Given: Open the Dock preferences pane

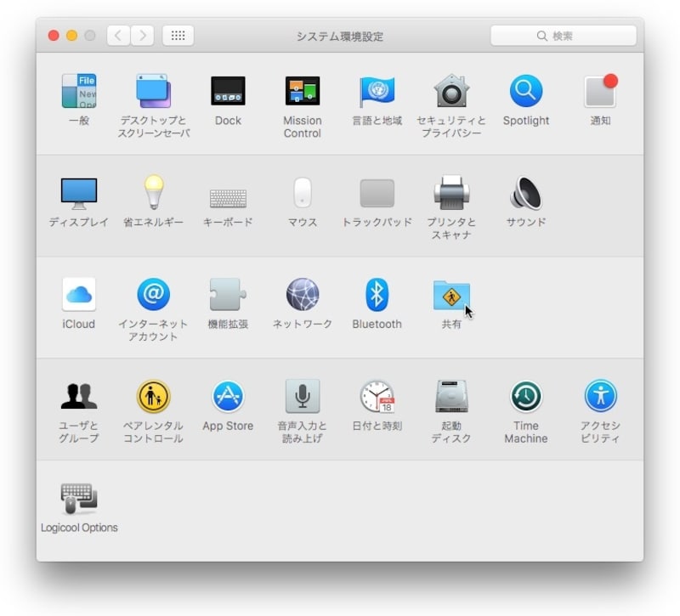Looking at the screenshot, I should coord(228,91).
